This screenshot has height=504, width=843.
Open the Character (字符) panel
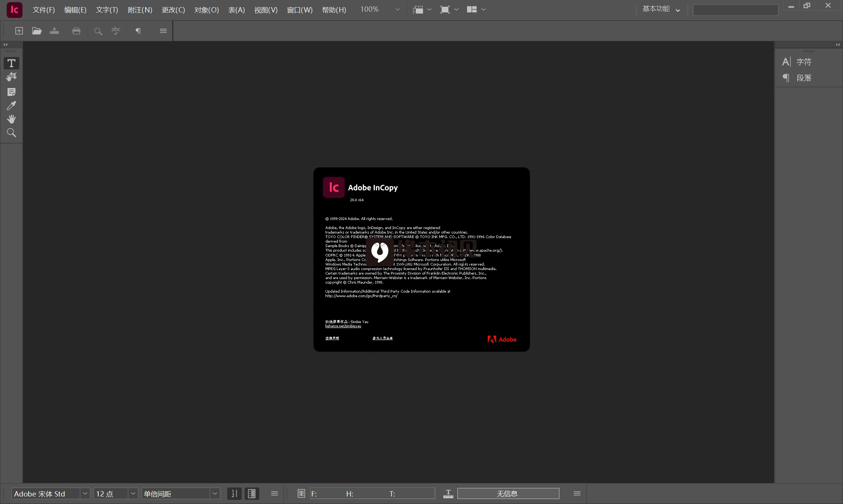tap(797, 62)
